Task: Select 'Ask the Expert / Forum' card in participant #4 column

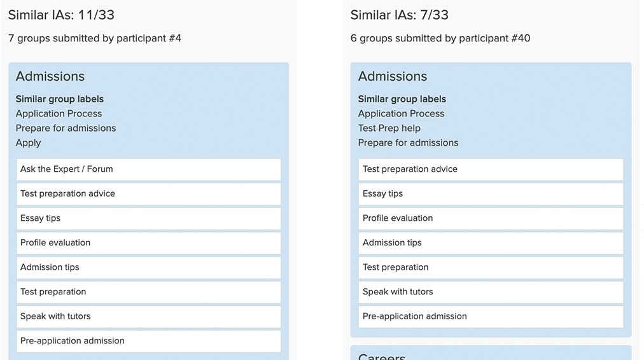Action: (x=149, y=170)
